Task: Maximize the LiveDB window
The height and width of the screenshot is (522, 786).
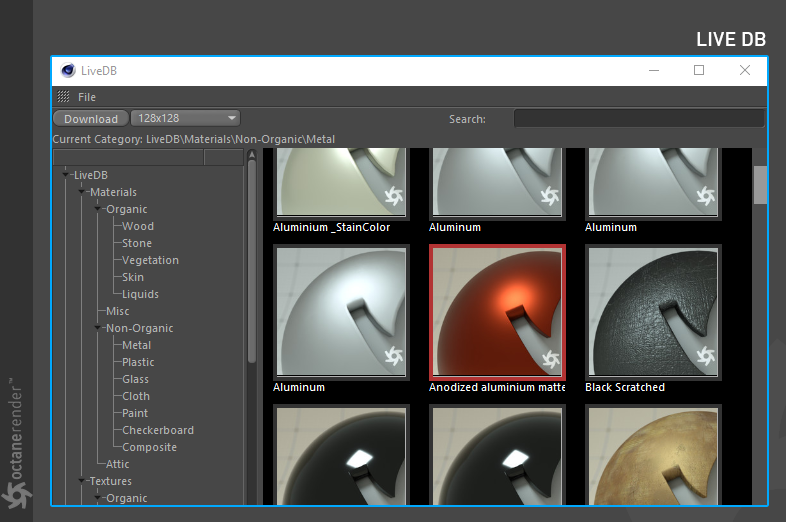Action: pyautogui.click(x=699, y=70)
